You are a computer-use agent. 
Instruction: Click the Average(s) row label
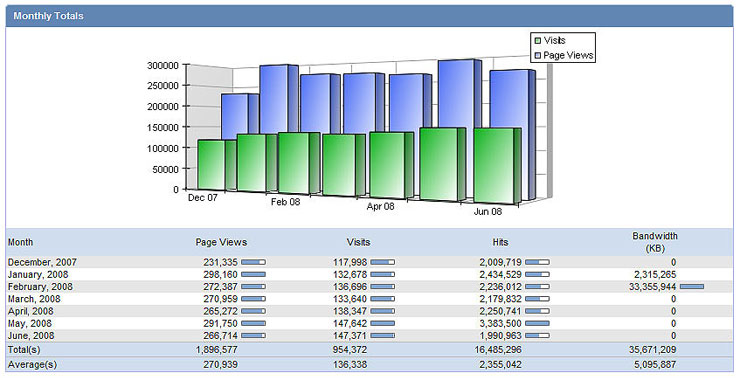point(32,364)
